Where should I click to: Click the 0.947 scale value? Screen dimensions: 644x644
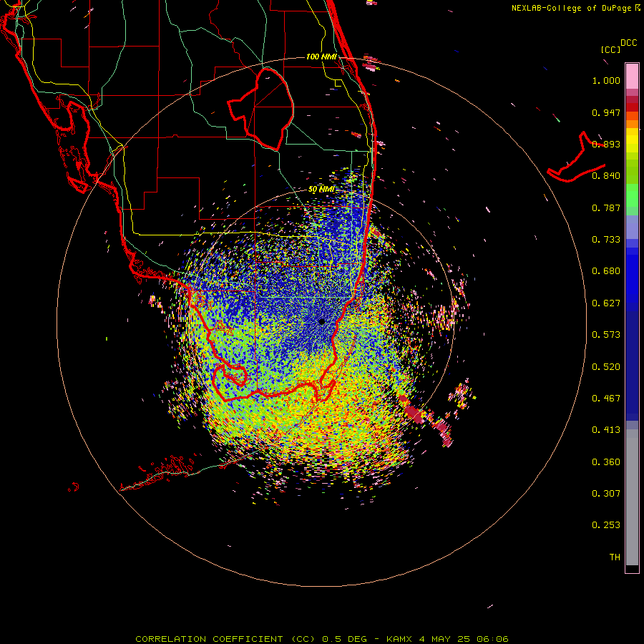[x=606, y=112]
